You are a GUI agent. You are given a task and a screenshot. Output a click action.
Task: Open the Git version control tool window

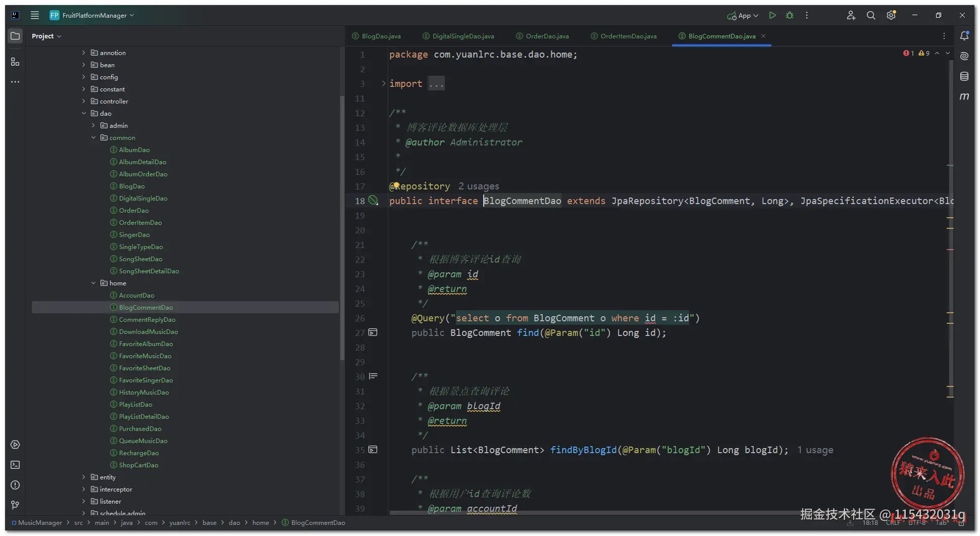[15, 505]
